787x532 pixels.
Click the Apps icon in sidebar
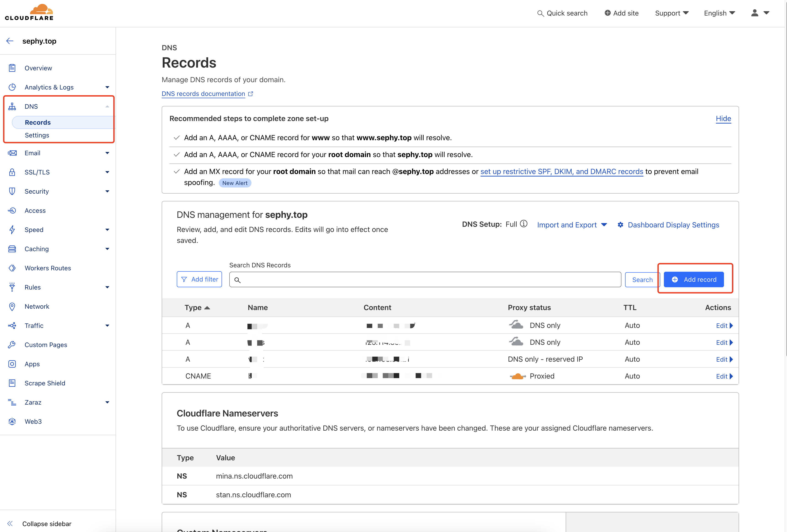coord(12,364)
